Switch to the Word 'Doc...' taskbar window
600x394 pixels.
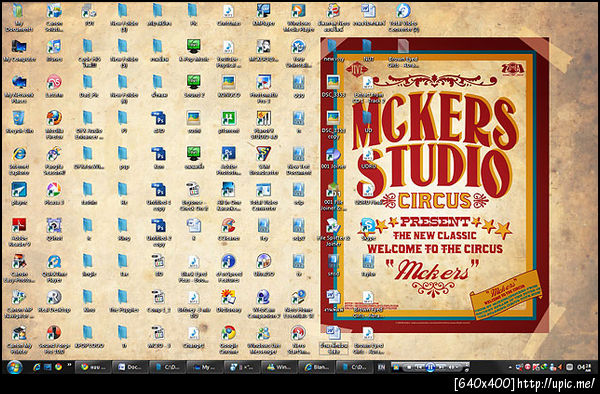pos(130,367)
